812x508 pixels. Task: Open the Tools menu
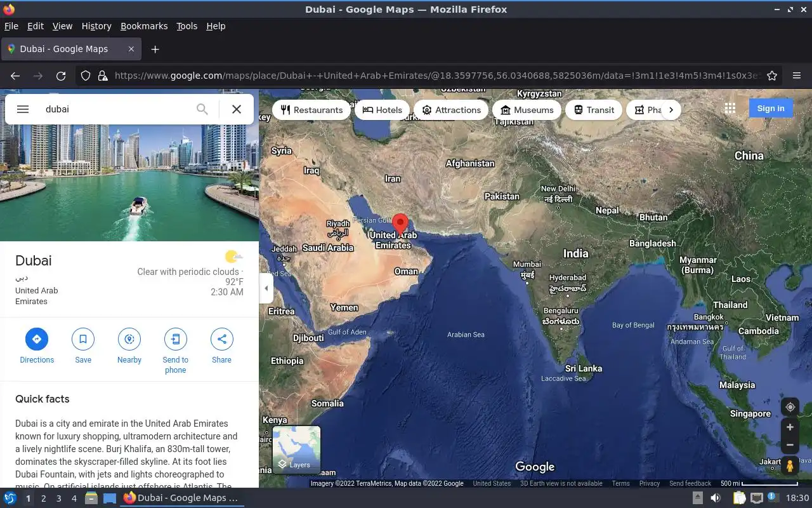tap(187, 26)
